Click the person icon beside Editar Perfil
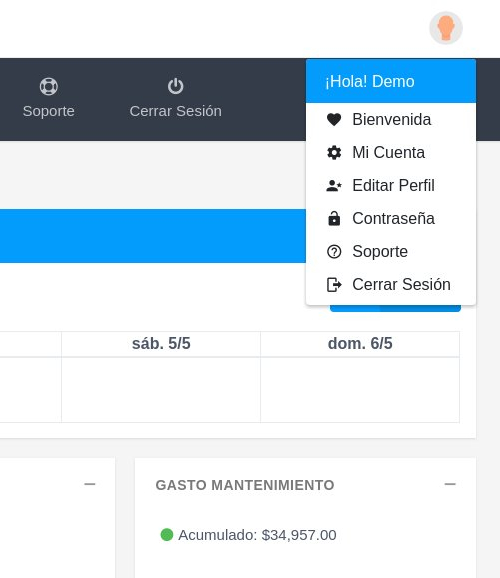Screen dimensions: 500x578 [x=334, y=185]
